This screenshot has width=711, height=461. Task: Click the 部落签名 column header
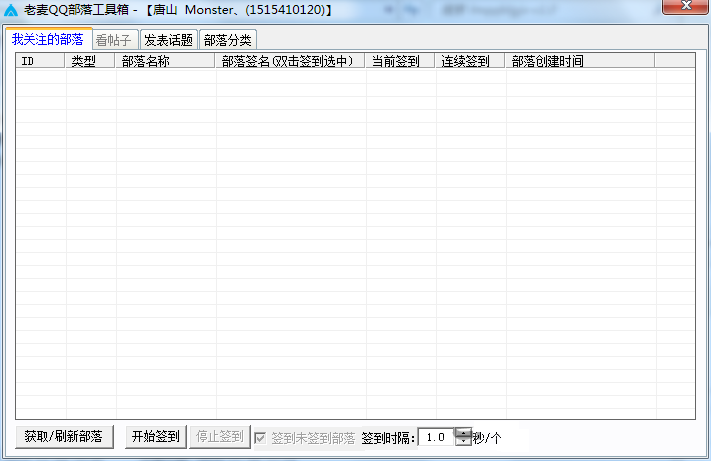coord(290,61)
